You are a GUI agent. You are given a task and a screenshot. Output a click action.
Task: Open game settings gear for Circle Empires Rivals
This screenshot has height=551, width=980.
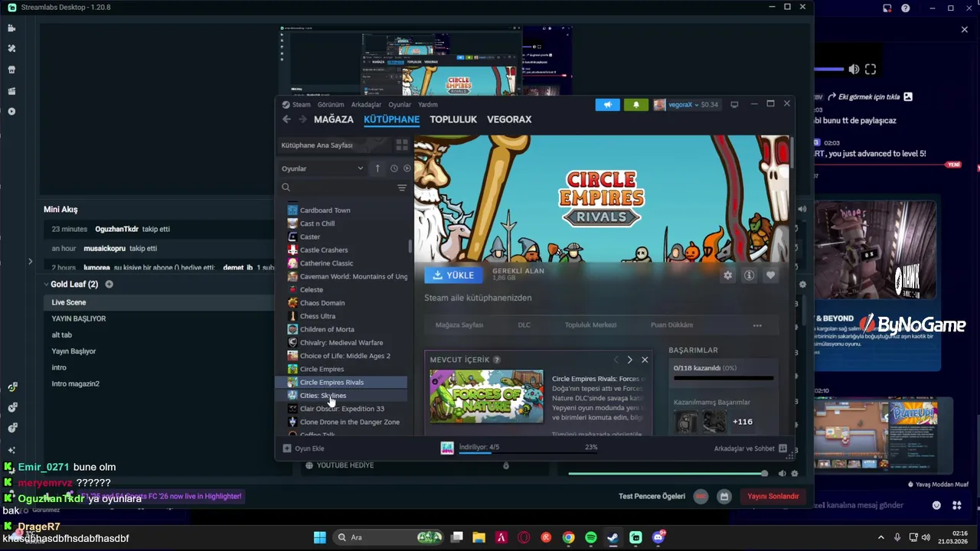[x=727, y=275]
